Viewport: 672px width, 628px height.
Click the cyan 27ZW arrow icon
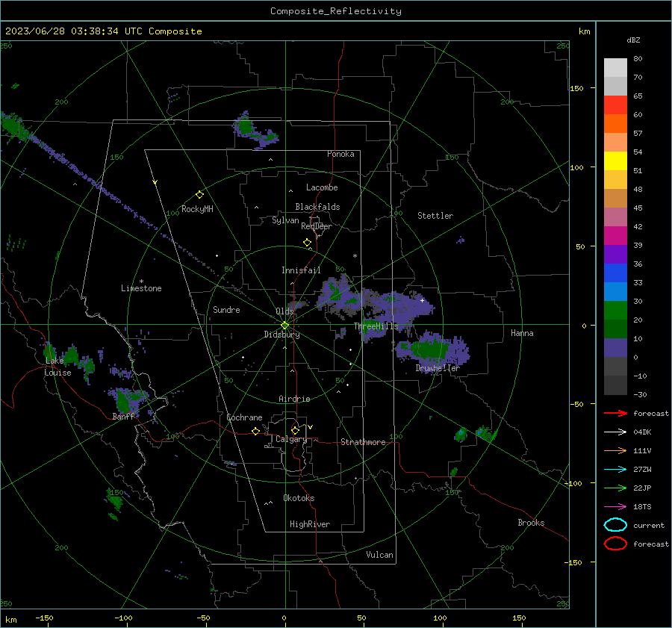click(615, 470)
